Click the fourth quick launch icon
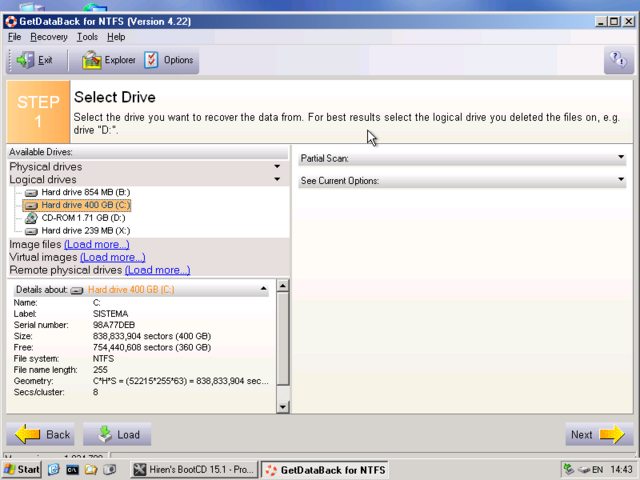The height and width of the screenshot is (480, 640). coord(109,470)
